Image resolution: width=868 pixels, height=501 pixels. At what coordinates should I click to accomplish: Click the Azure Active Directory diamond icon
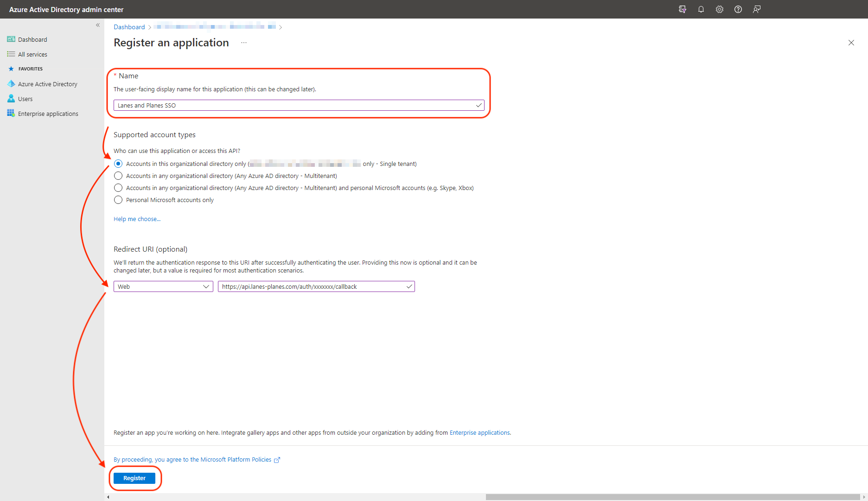coord(11,84)
